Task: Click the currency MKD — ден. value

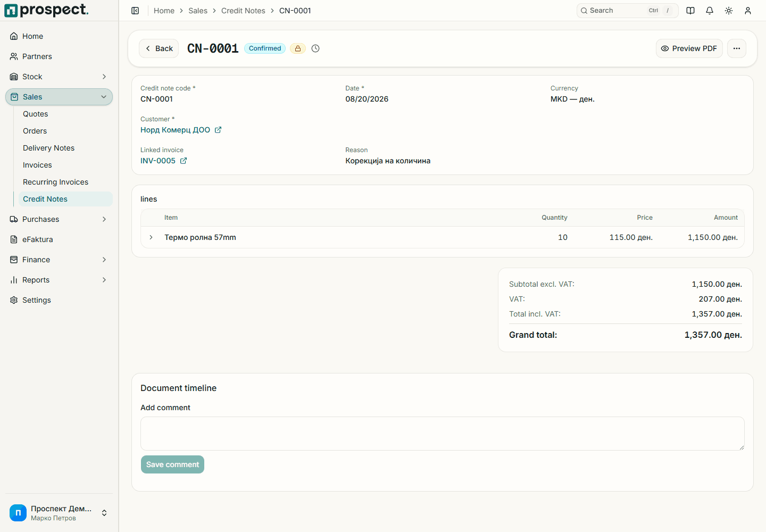Action: 572,99
